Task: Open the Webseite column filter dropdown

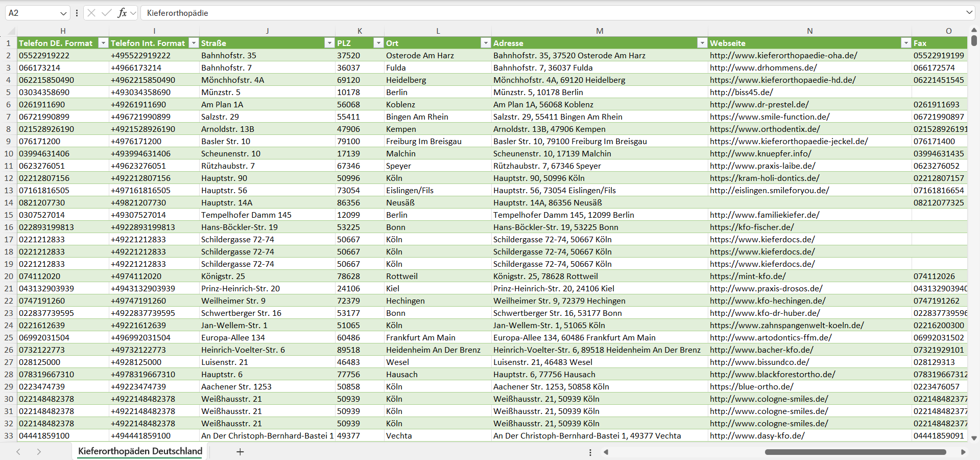Action: (x=906, y=43)
